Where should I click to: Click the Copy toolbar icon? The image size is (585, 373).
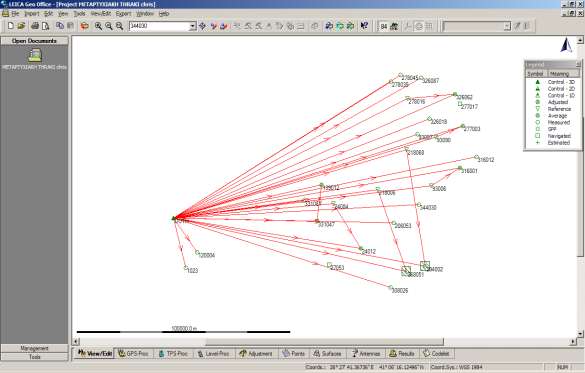tap(60, 26)
